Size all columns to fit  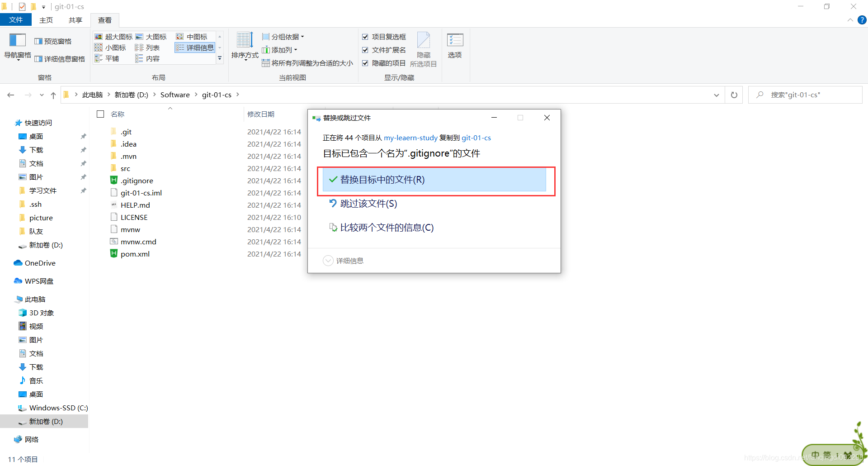coord(307,63)
